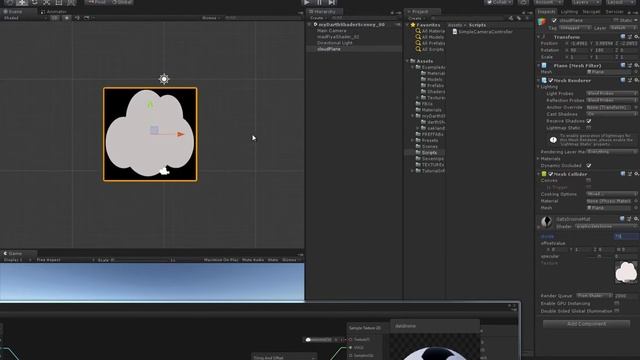Click the green Y-axis handle on cloud
The height and width of the screenshot is (360, 640).
[x=150, y=104]
